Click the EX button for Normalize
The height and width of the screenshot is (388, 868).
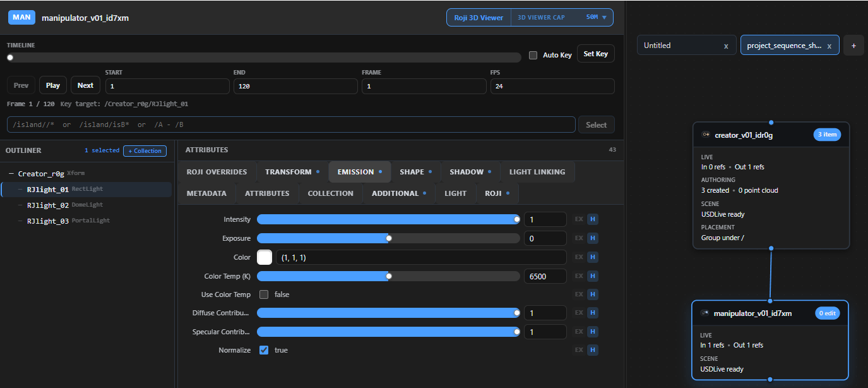579,350
